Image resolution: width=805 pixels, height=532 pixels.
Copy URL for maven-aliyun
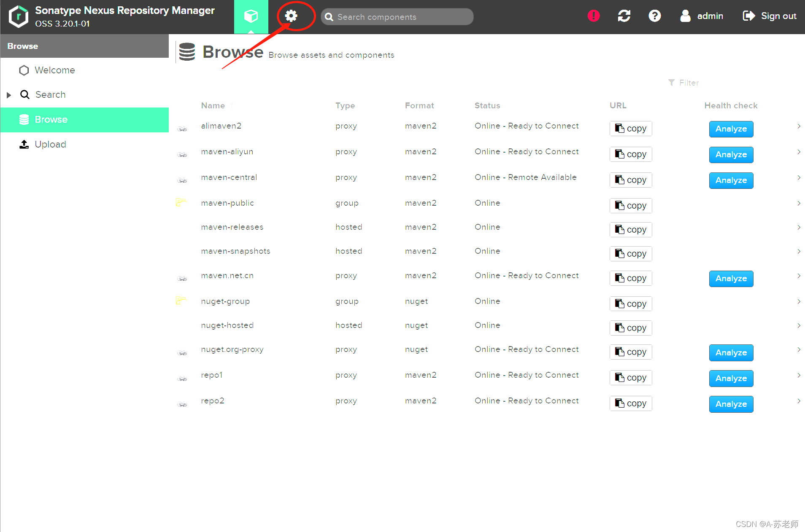[631, 154]
